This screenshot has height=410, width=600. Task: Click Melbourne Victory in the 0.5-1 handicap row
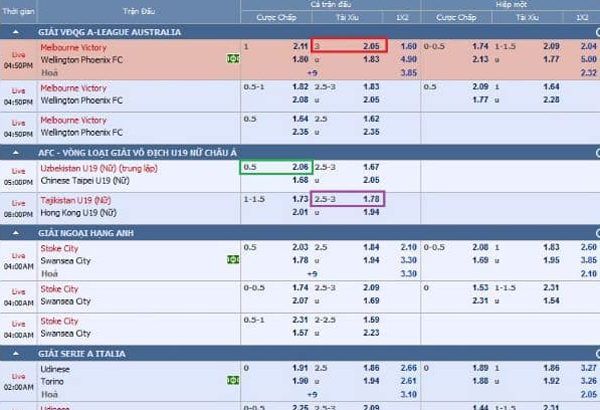point(73,88)
